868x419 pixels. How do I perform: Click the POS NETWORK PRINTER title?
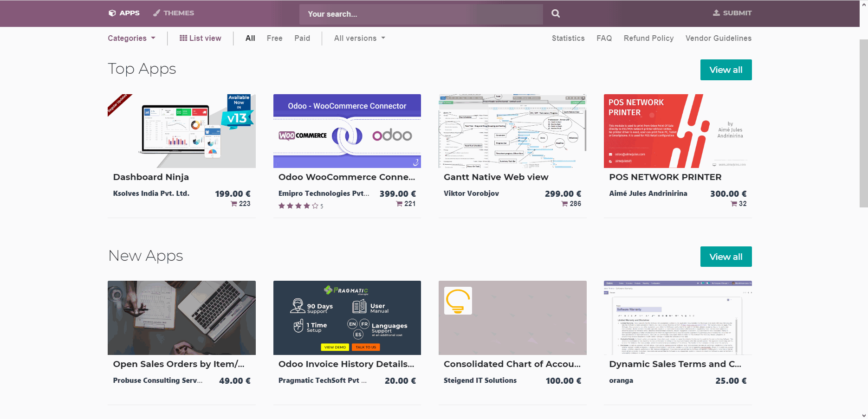[x=665, y=177]
